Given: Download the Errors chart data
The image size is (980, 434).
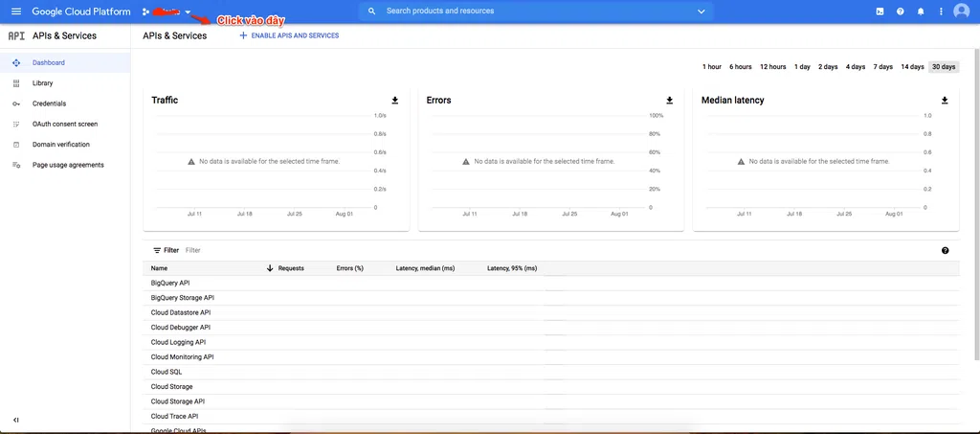Looking at the screenshot, I should pos(669,100).
